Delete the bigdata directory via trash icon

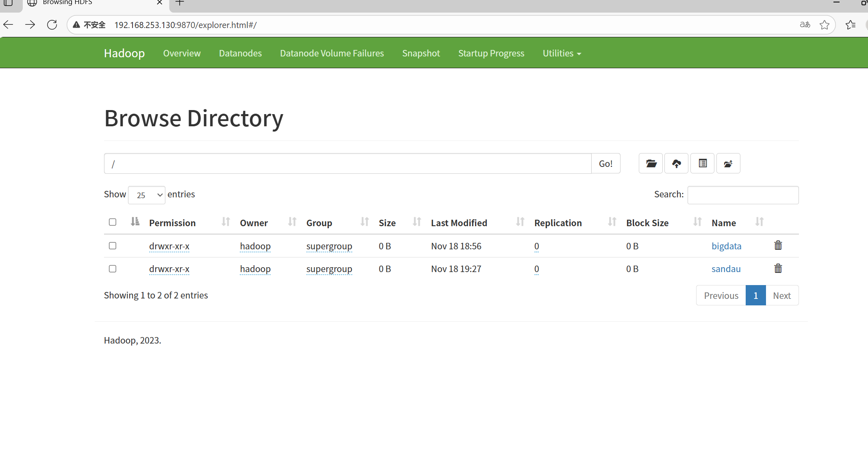778,246
